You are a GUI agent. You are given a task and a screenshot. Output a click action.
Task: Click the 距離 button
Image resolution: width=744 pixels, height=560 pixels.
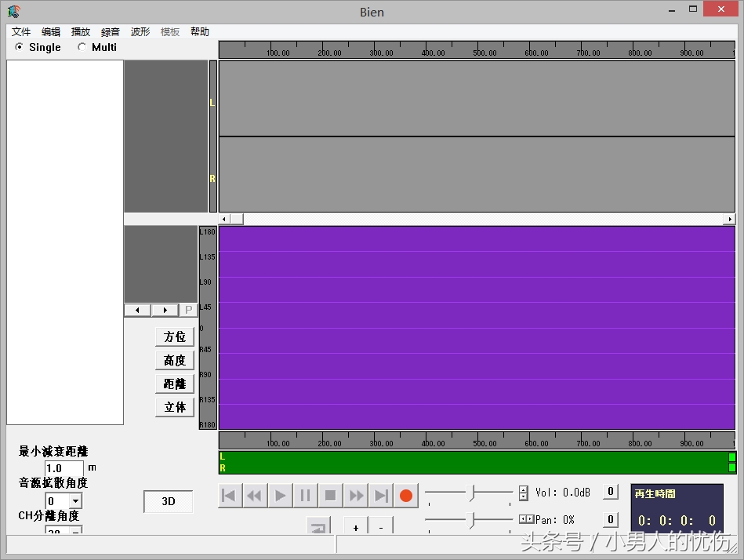175,384
